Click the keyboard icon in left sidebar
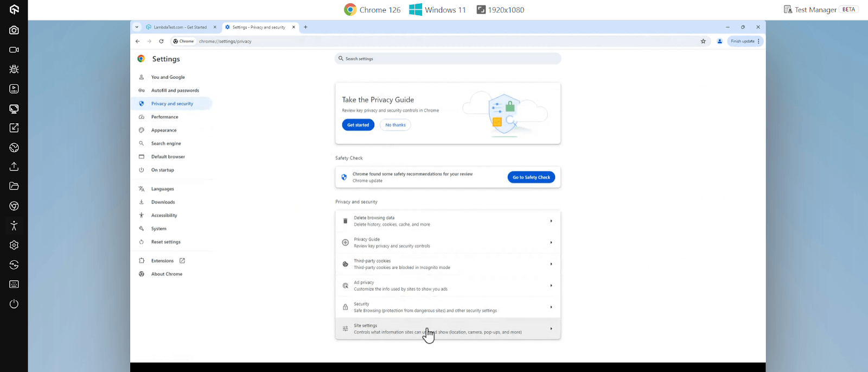Image resolution: width=868 pixels, height=372 pixels. click(x=14, y=284)
